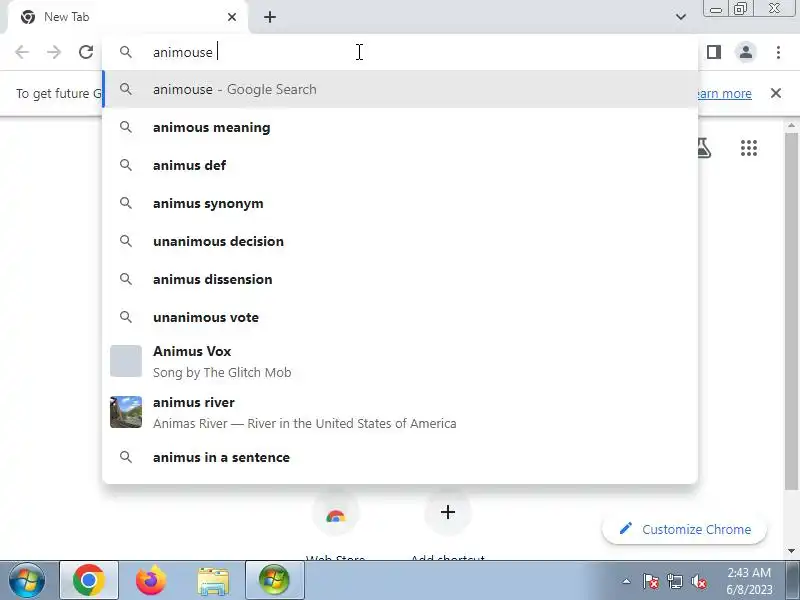Open the Search Labs flask icon
The width and height of the screenshot is (800, 600).
[x=704, y=148]
